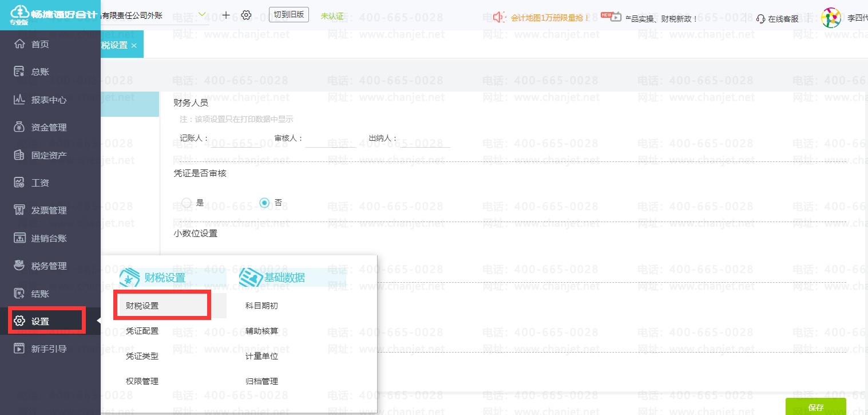Viewport: 868px width, 415px height.
Task: Go to 科目期初 under 基础数据
Action: [x=261, y=306]
